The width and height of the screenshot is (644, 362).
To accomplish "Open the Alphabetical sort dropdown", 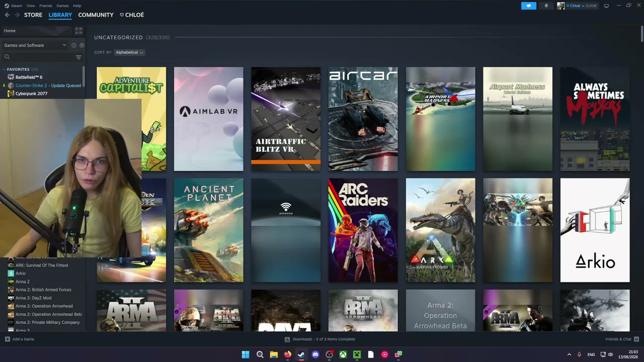I will pos(129,52).
